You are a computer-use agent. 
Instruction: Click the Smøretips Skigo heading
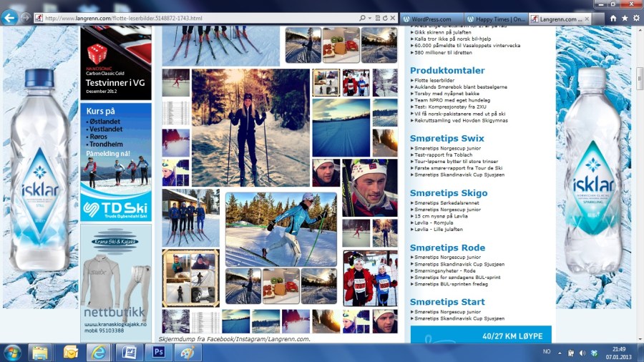448,192
